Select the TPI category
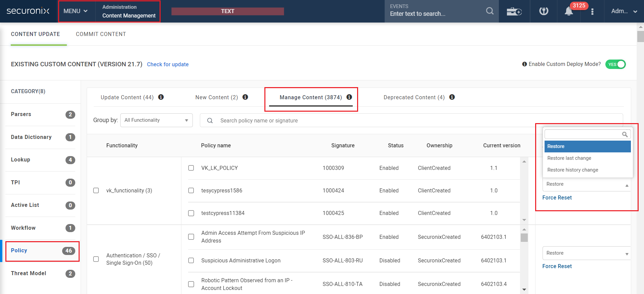 pyautogui.click(x=40, y=183)
